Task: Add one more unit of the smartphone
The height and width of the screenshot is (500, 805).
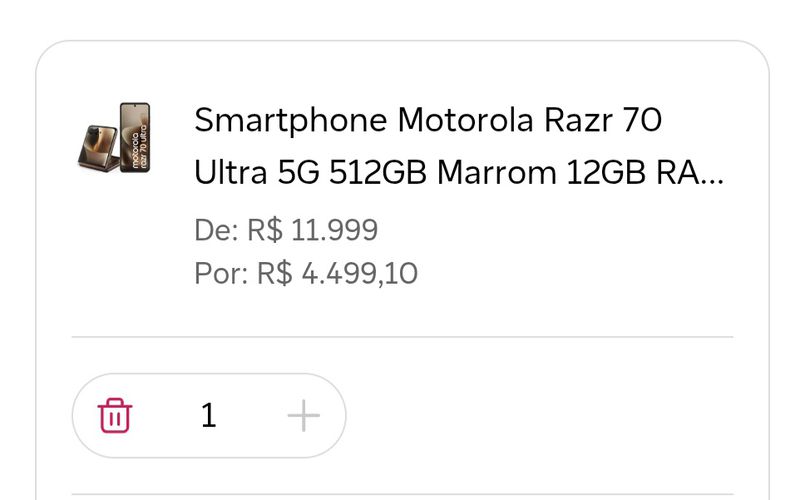Action: coord(303,415)
